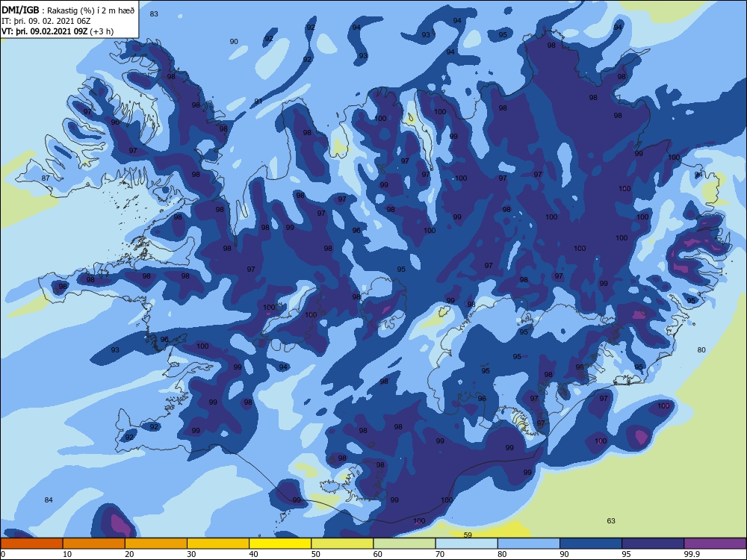
Task: Click the map humidity value '83'
Action: (154, 13)
